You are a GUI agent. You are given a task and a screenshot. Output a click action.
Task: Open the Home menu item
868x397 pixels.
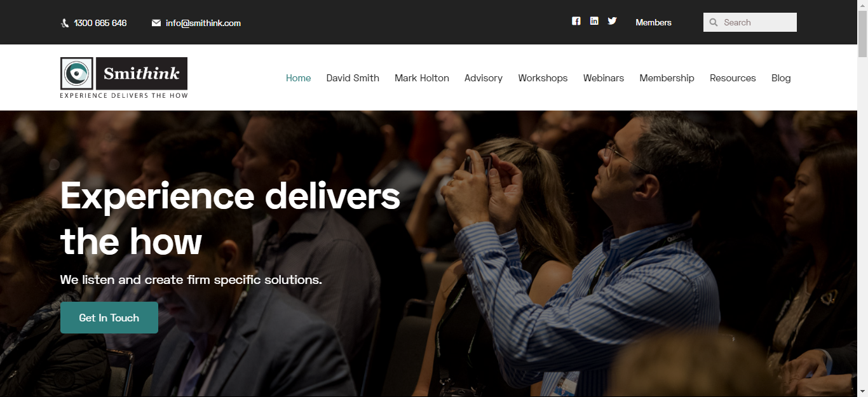coord(298,78)
